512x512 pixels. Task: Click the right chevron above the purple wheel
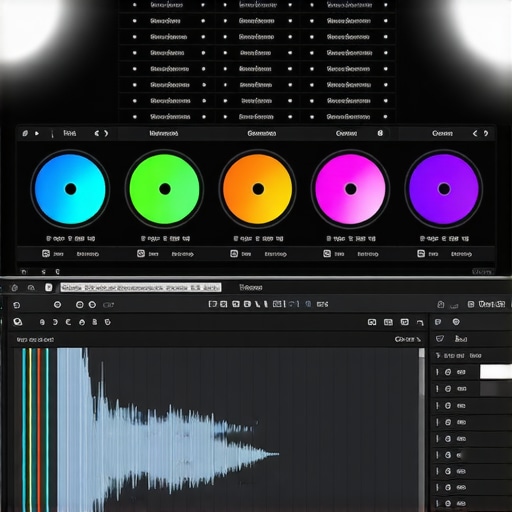tap(486, 133)
